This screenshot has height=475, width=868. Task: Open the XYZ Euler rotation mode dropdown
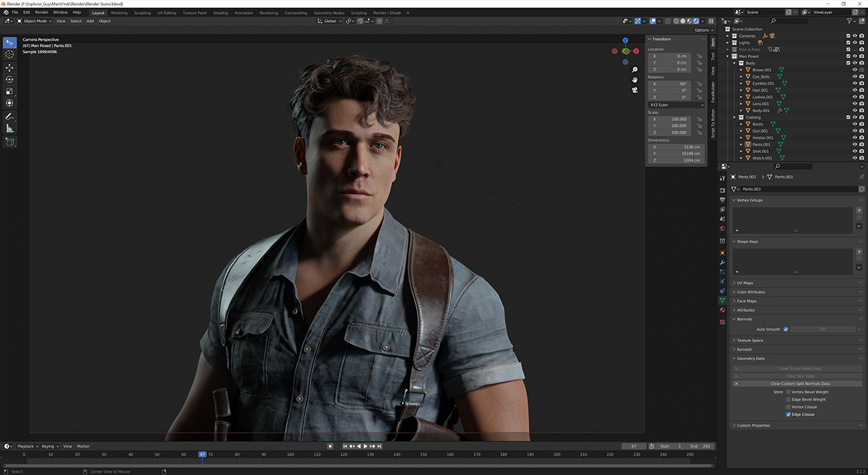pos(676,105)
